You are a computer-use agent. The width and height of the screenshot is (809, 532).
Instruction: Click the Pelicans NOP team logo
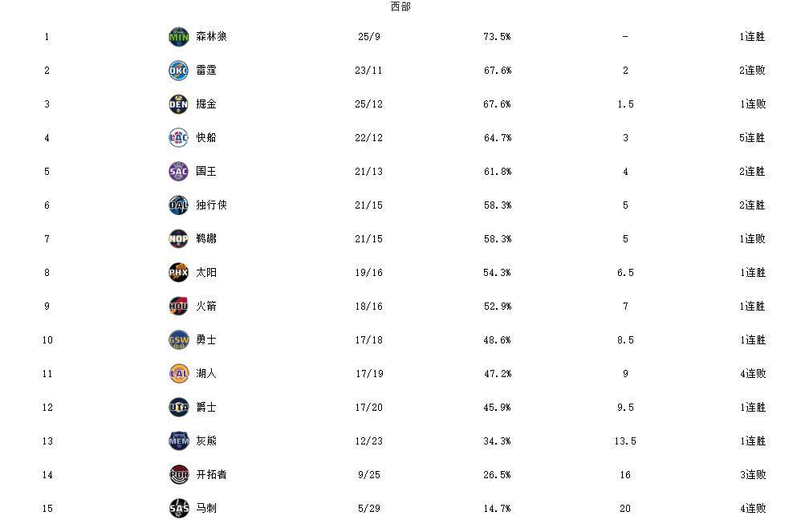tap(178, 239)
